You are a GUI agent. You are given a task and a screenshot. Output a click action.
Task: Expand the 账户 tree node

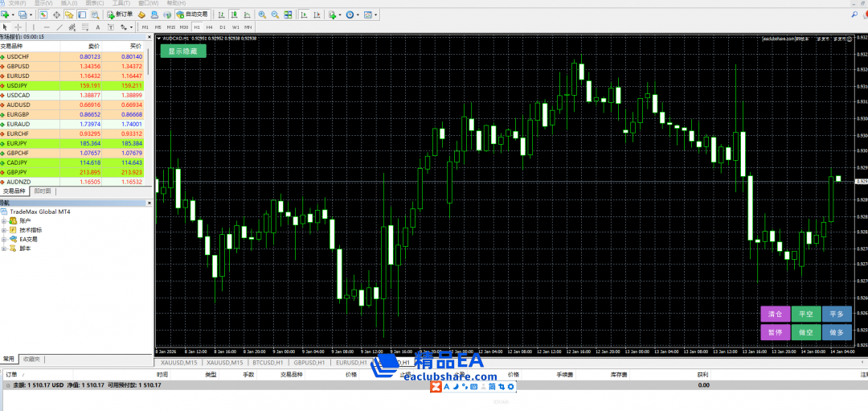4,220
